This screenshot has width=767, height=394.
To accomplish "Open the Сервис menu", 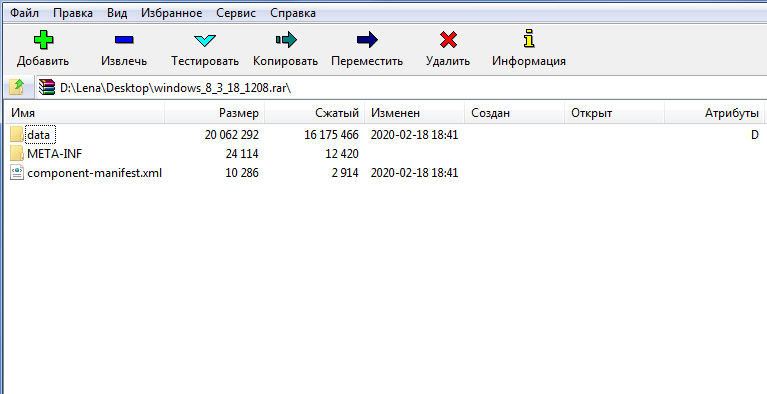I will (236, 13).
